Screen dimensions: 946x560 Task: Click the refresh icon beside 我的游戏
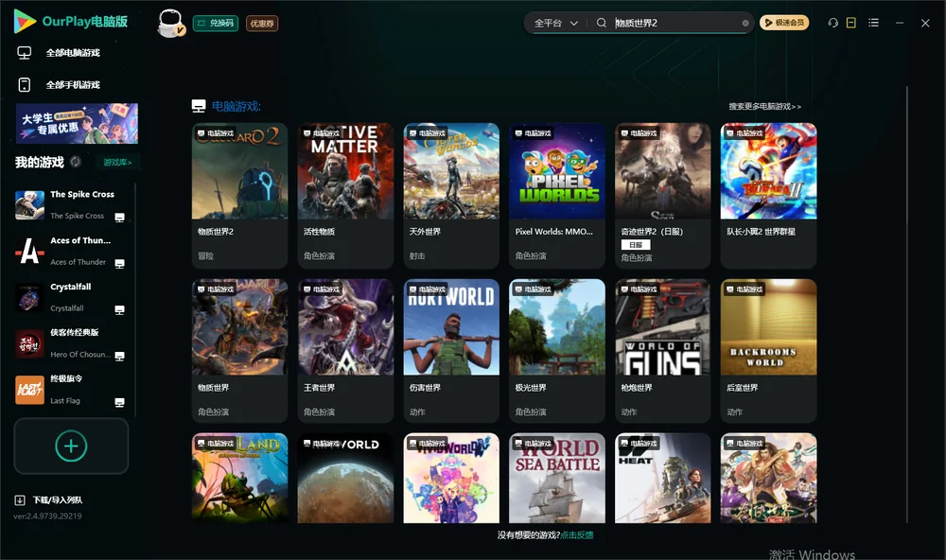76,162
